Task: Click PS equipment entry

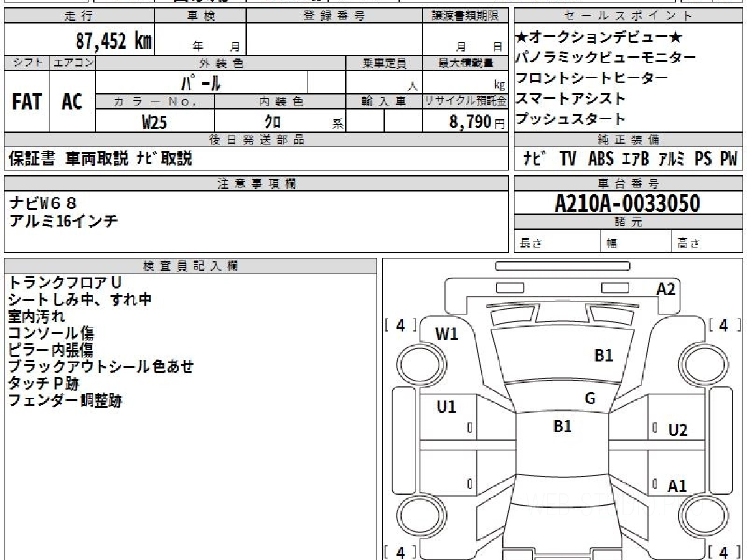Action: pos(703,159)
